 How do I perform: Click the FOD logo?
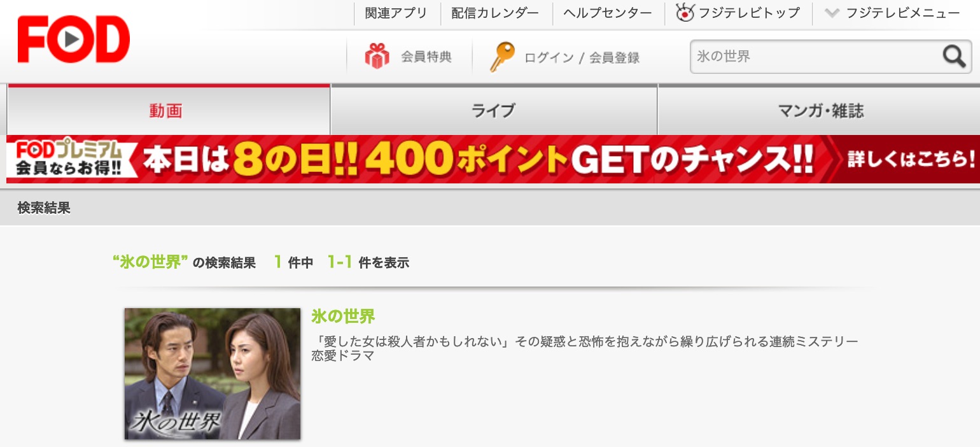tap(73, 39)
